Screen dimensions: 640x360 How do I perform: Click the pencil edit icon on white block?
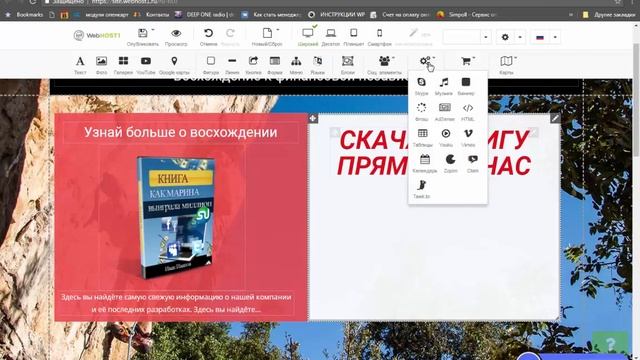(x=555, y=118)
